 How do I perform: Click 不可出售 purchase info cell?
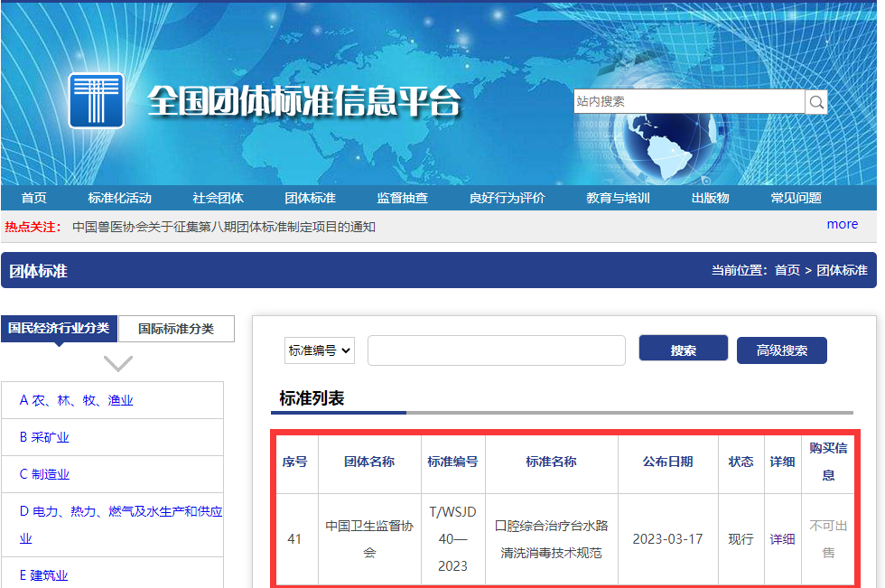coord(828,539)
